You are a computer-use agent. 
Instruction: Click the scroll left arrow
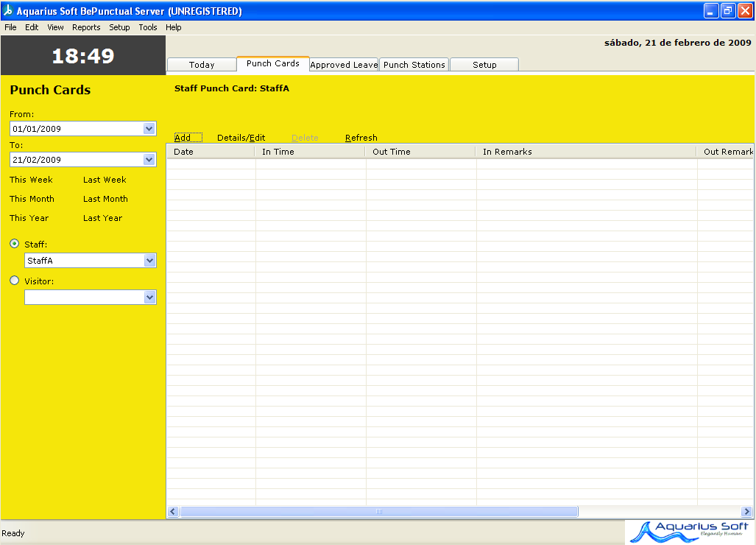(173, 511)
